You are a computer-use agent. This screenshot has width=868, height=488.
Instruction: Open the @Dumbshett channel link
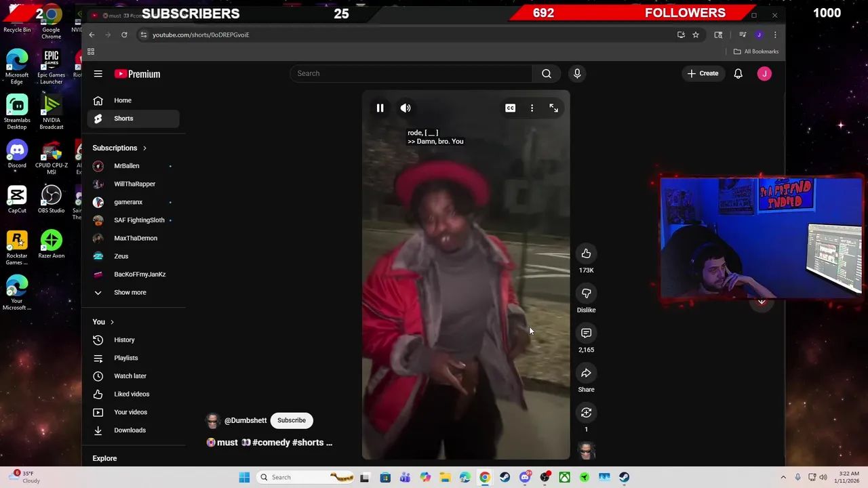[245, 420]
